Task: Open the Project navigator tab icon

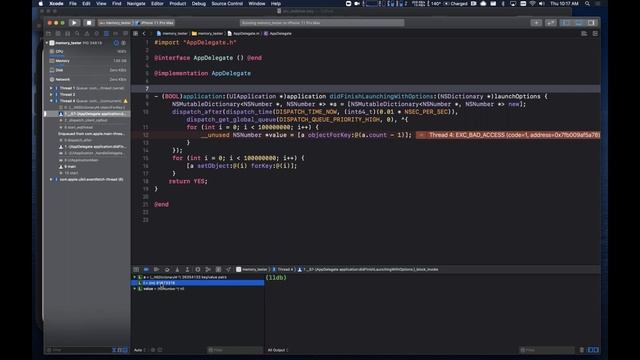Action: (x=49, y=33)
